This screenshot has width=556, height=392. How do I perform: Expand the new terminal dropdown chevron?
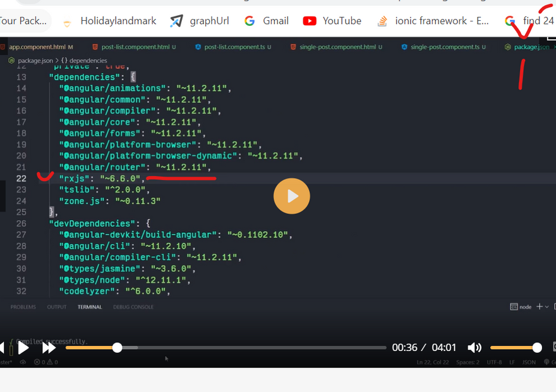(x=547, y=307)
